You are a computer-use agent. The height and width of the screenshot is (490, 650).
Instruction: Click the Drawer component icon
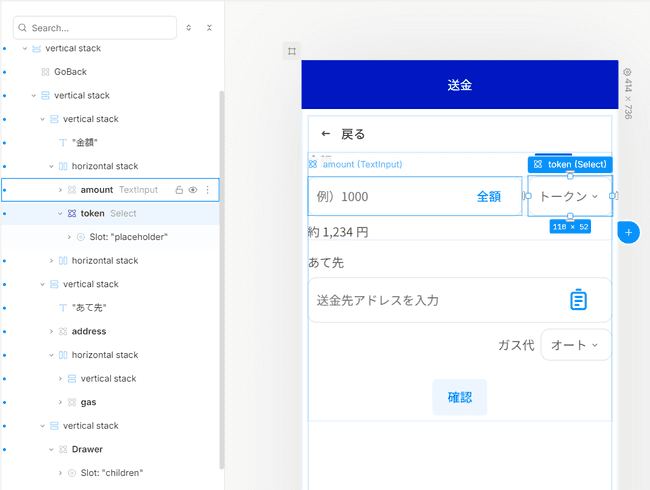[x=63, y=449]
